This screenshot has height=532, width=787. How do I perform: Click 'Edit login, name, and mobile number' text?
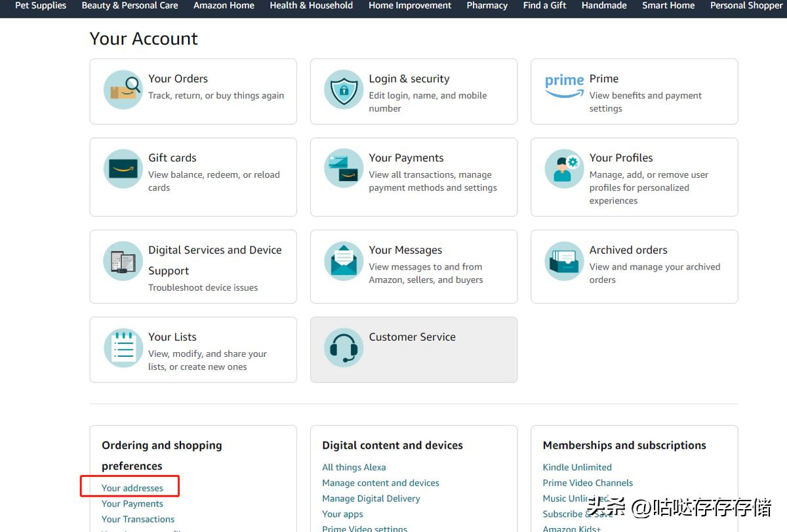tap(428, 102)
